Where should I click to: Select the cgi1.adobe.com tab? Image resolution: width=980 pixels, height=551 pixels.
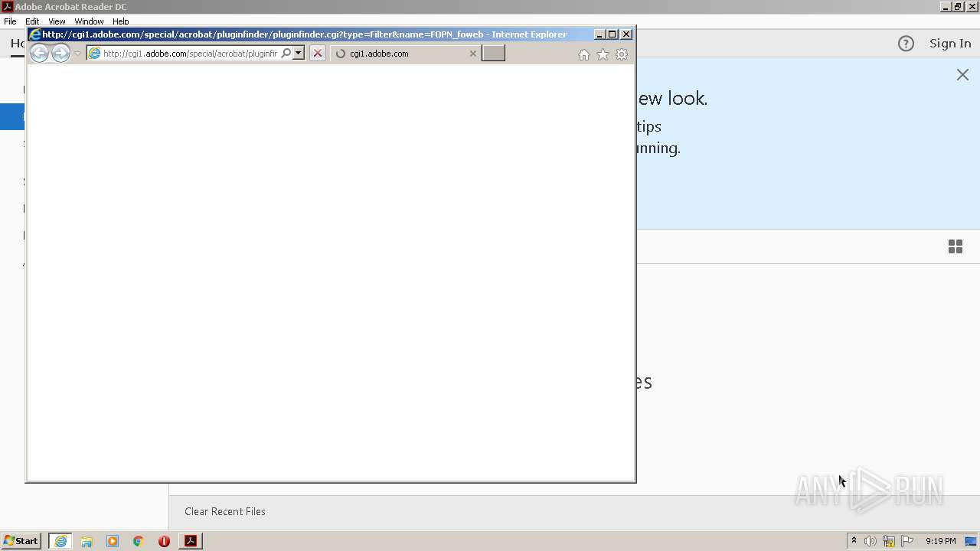[x=404, y=54]
